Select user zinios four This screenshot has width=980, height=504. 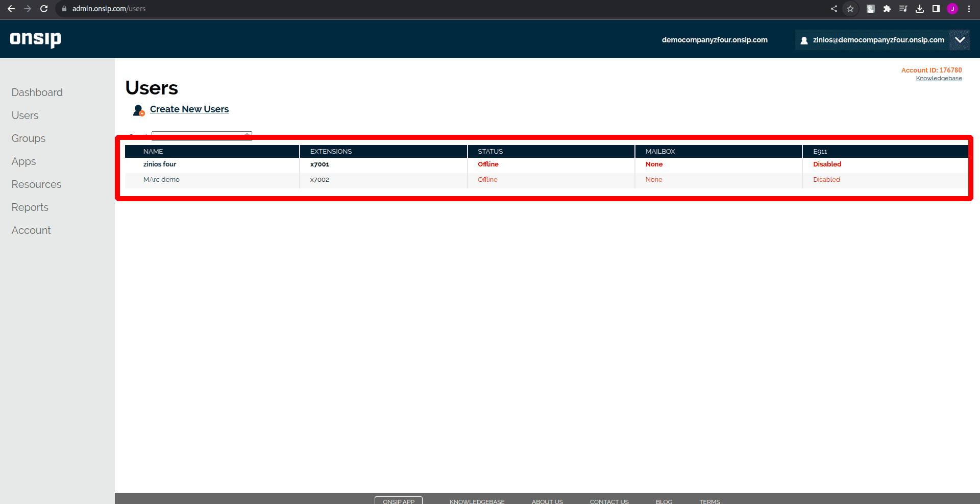pyautogui.click(x=160, y=164)
